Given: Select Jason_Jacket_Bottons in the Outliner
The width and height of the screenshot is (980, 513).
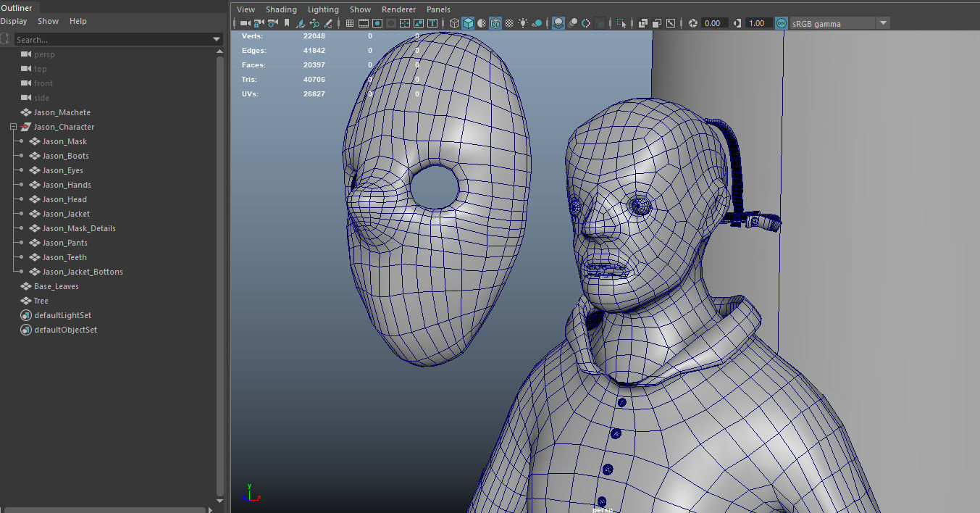Looking at the screenshot, I should point(83,272).
